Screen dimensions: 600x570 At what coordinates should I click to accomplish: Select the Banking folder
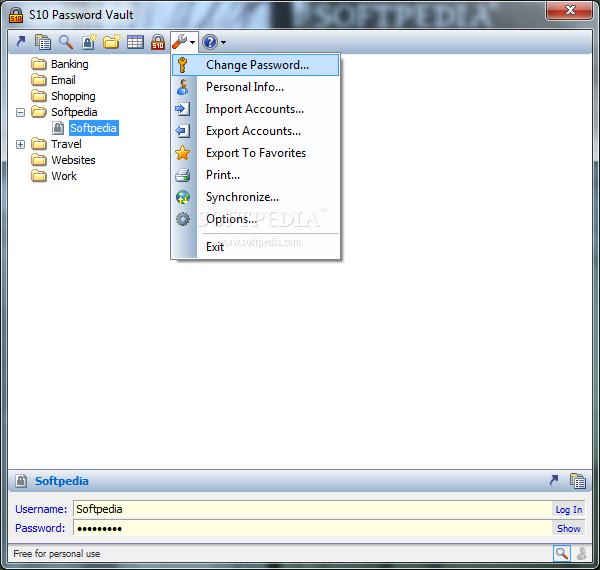pos(70,64)
